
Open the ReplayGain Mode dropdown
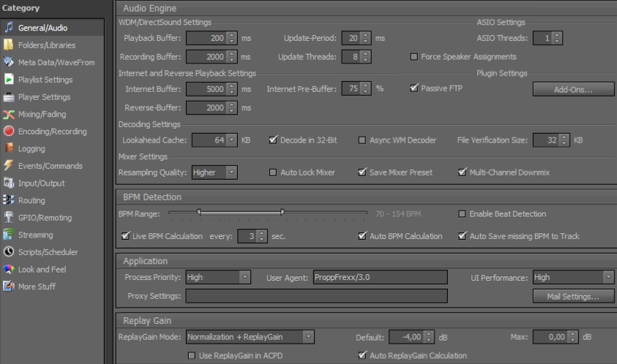[309, 337]
